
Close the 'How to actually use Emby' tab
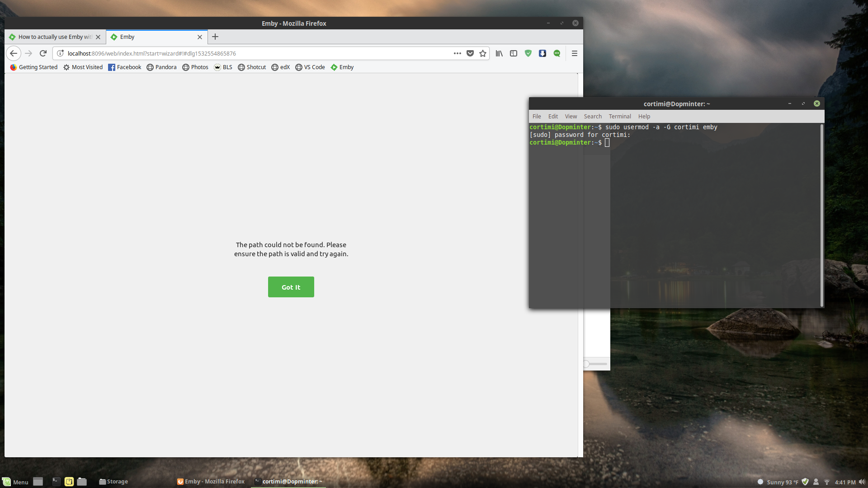98,37
